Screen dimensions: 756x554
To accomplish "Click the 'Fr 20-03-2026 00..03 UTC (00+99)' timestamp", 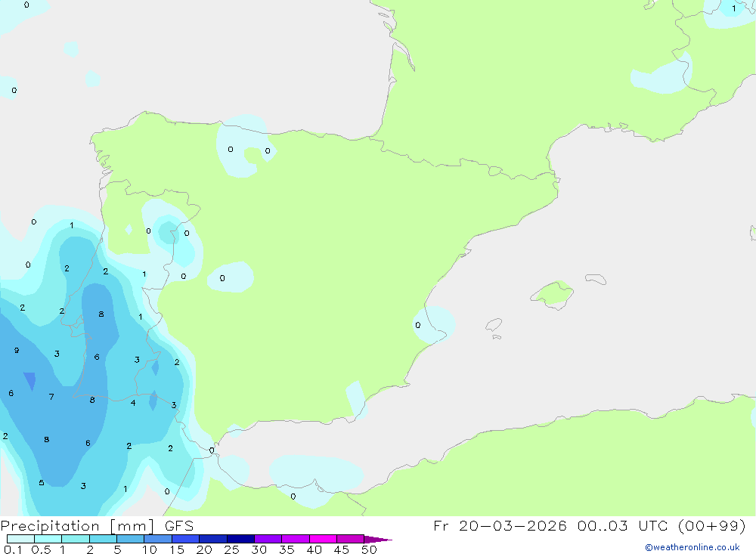I will (x=590, y=525).
